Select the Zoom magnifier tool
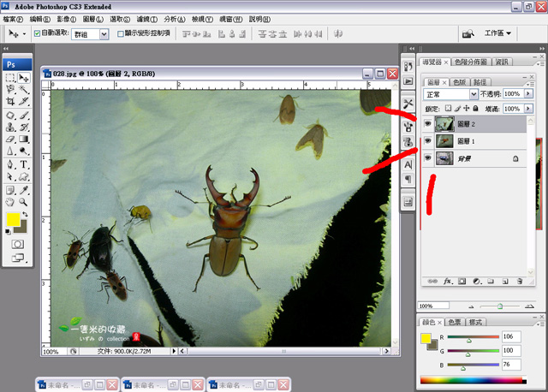 coord(23,202)
